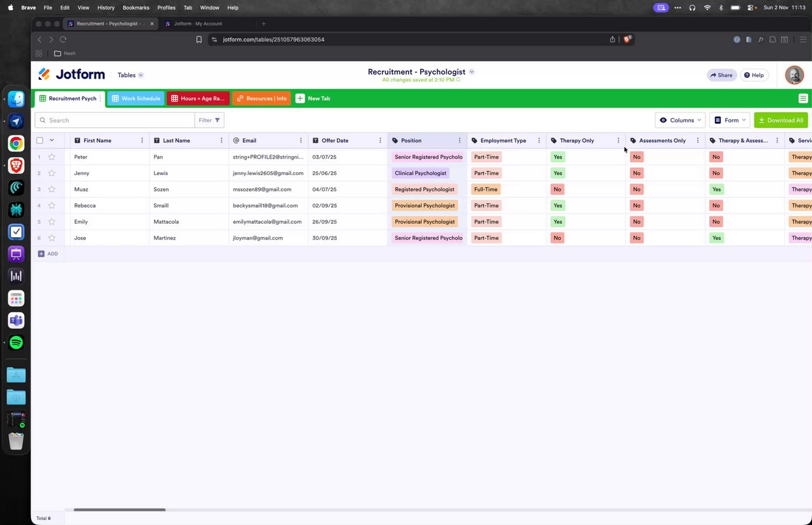Open the Employment Type column options menu
Screen dimensions: 812x525
539,141
